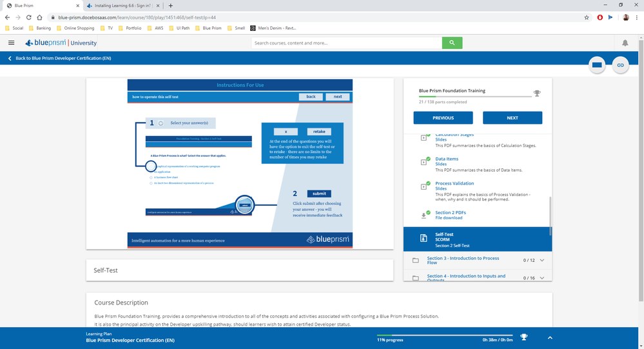The height and width of the screenshot is (349, 644).
Task: Open Portfolio bookmarks folder
Action: 130,28
